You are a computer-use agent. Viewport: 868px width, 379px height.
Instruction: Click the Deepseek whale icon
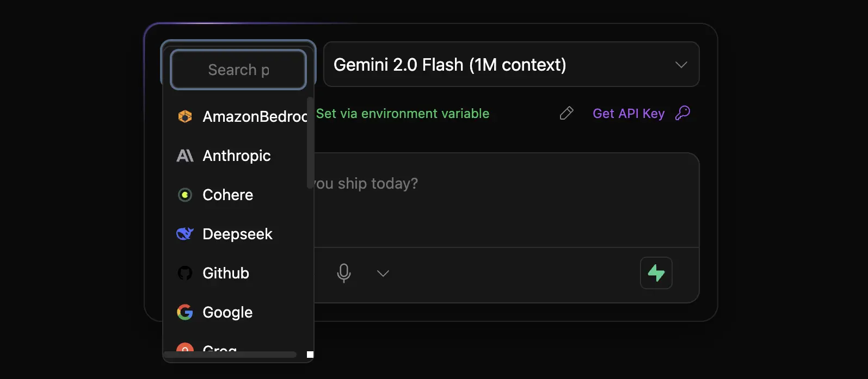185,234
